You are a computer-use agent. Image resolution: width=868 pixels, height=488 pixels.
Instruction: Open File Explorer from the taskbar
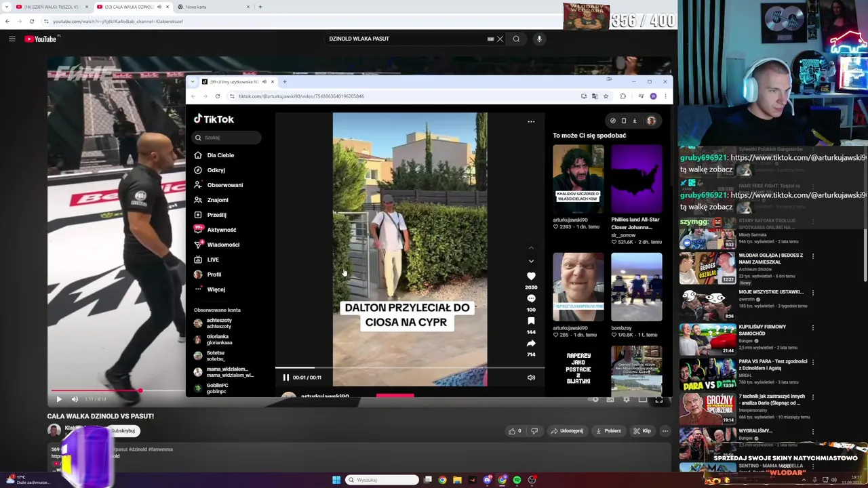(457, 480)
